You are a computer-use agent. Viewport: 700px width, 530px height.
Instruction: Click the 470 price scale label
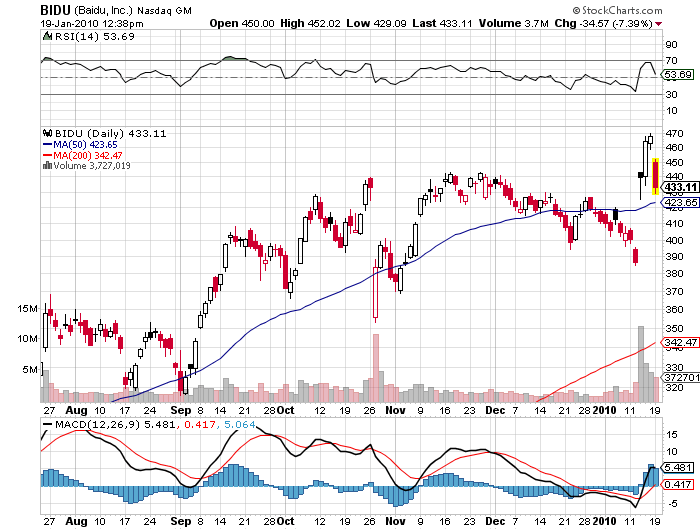point(674,134)
